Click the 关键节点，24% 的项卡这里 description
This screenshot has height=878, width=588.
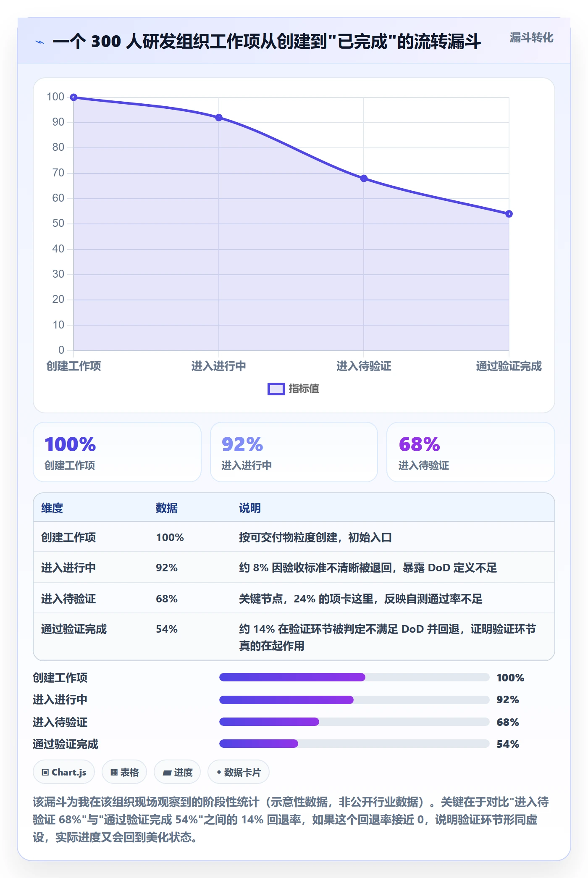(x=361, y=599)
